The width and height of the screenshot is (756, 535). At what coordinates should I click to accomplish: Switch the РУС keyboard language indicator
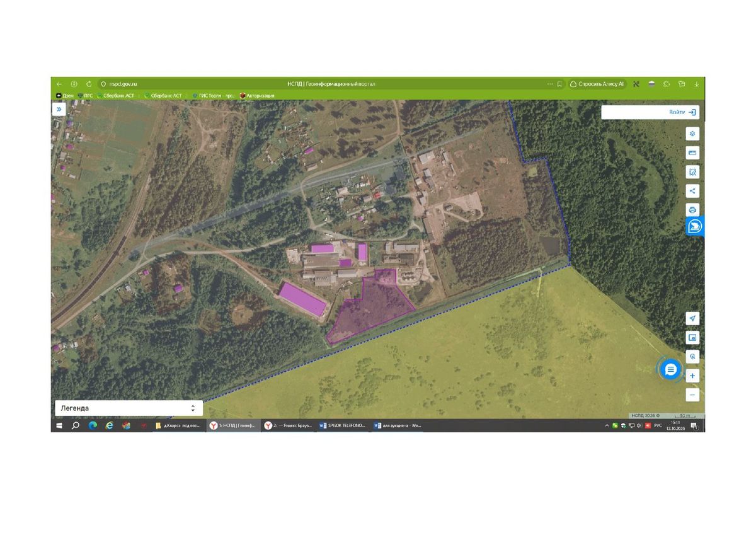pyautogui.click(x=658, y=426)
